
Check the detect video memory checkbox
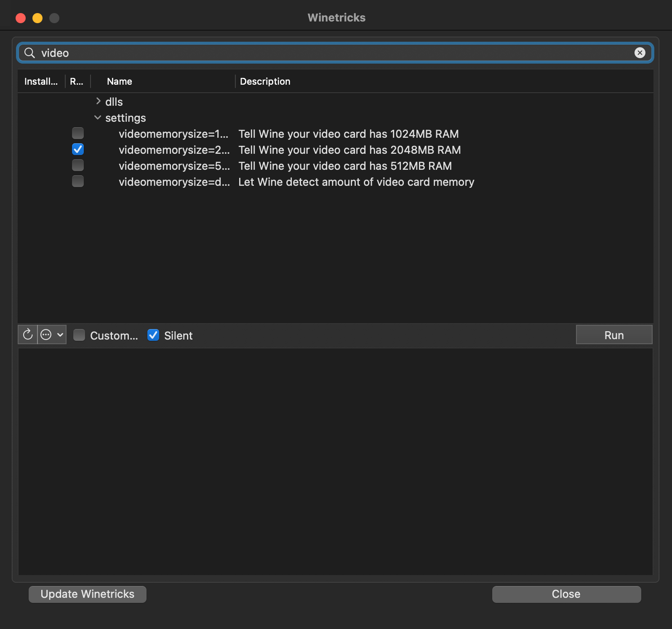point(78,181)
